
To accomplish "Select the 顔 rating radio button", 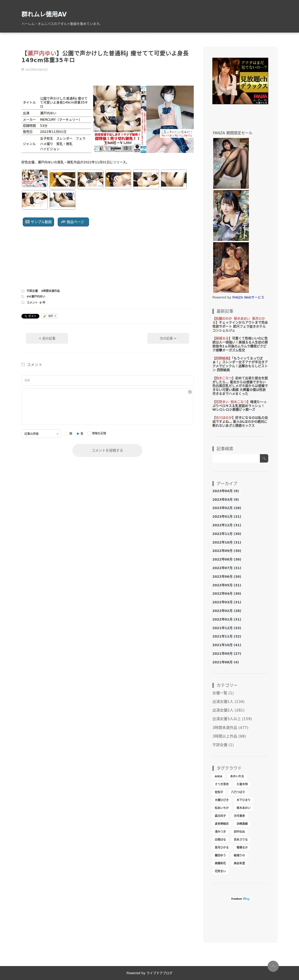I will coord(67,434).
